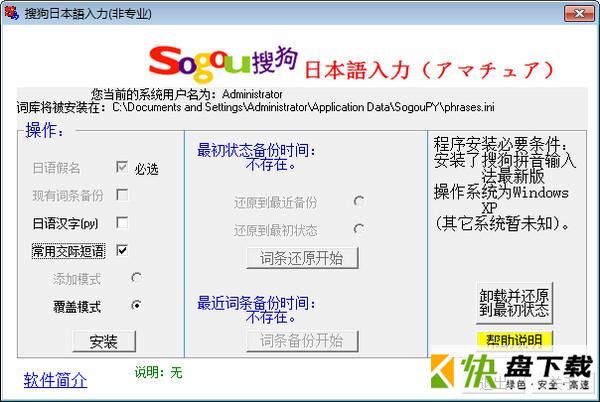The width and height of the screenshot is (600, 402).
Task: Uncheck the 常用交际短语 checkbox
Action: (122, 250)
